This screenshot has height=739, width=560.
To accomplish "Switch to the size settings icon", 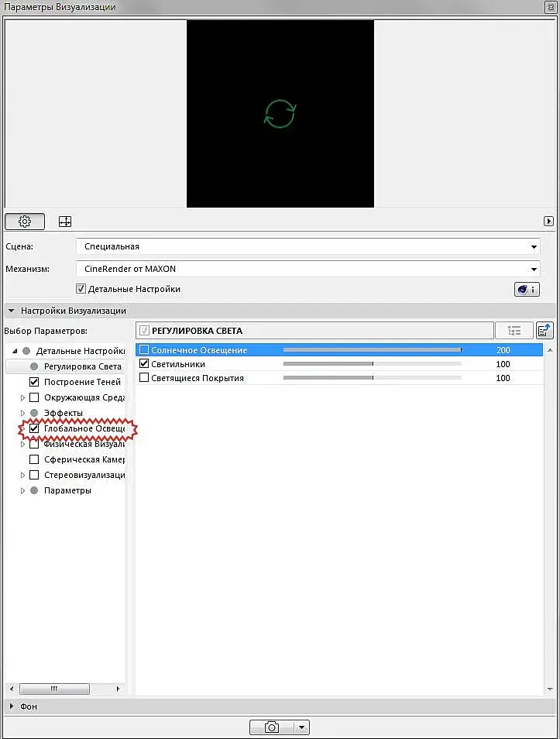I will [x=65, y=222].
